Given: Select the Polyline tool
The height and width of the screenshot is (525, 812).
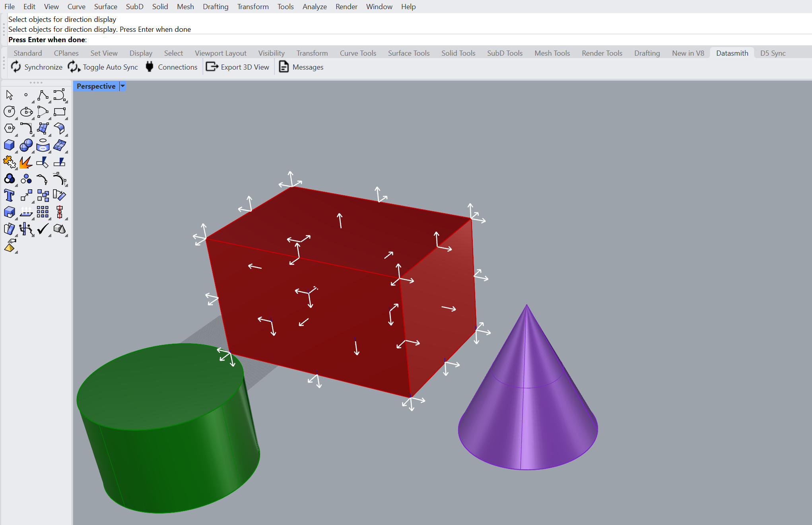Looking at the screenshot, I should 43,95.
